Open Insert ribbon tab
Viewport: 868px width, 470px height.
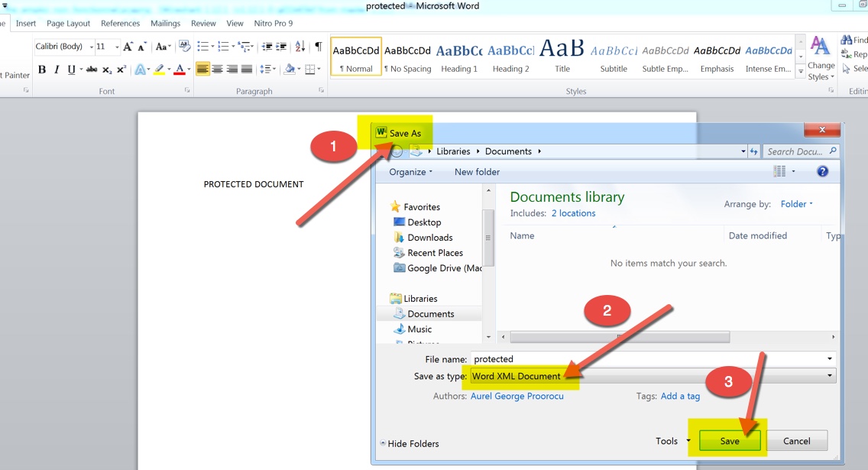[26, 23]
